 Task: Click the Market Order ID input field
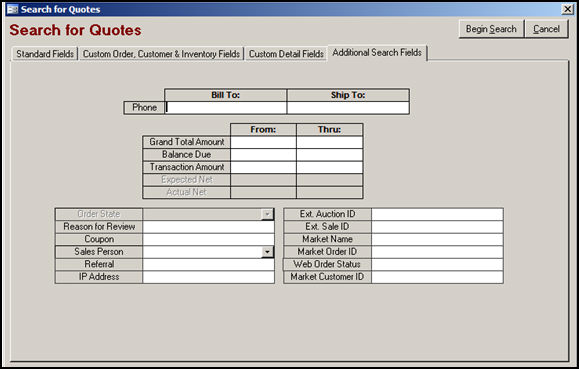(438, 252)
